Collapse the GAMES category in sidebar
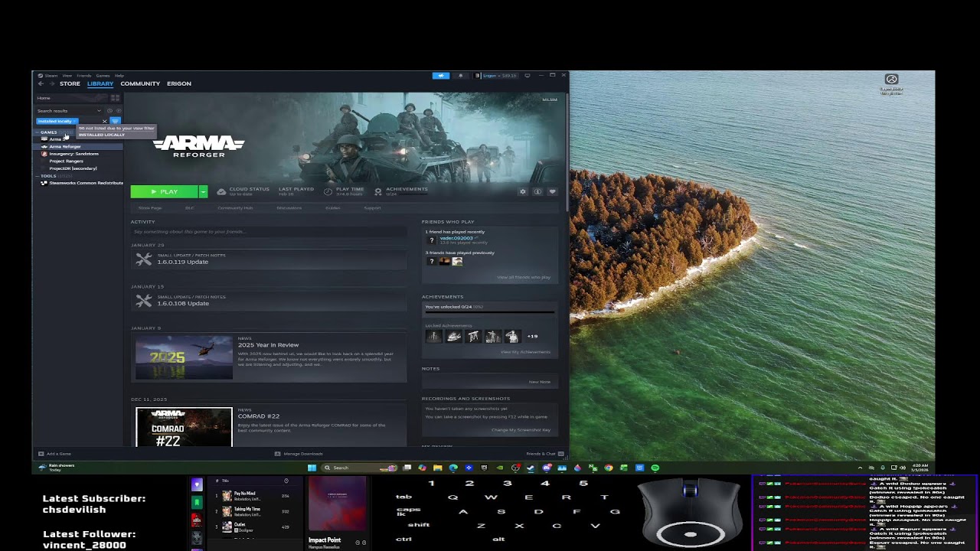Screen dimensions: 980x551 pos(37,132)
